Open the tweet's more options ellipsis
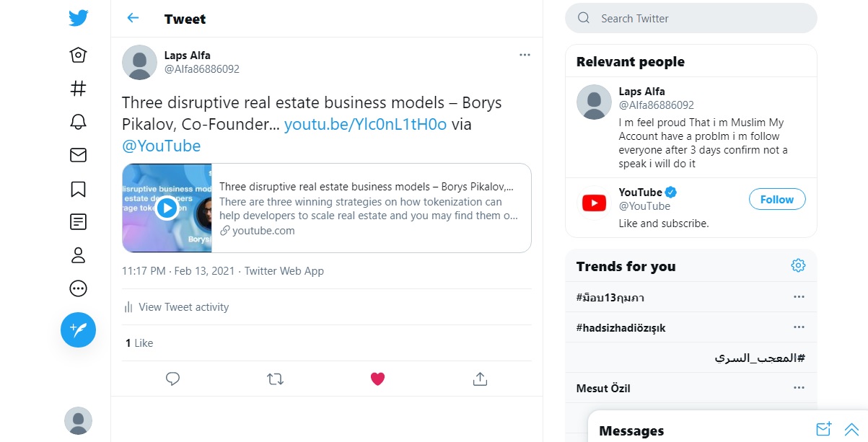The width and height of the screenshot is (868, 442). pyautogui.click(x=525, y=55)
